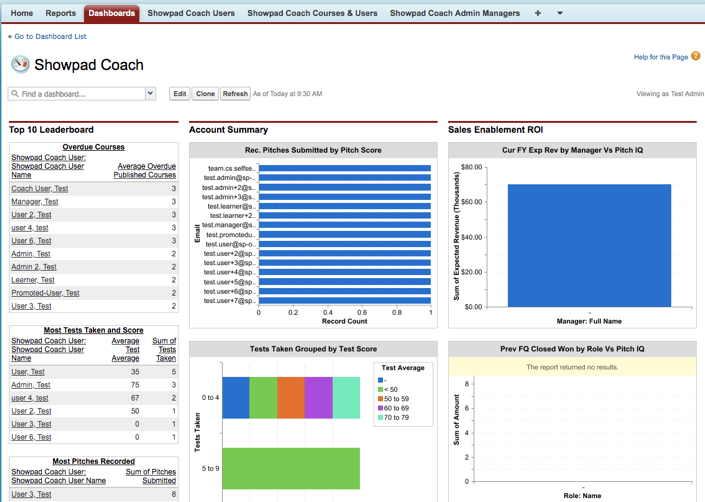Refresh the dashboard

[235, 94]
